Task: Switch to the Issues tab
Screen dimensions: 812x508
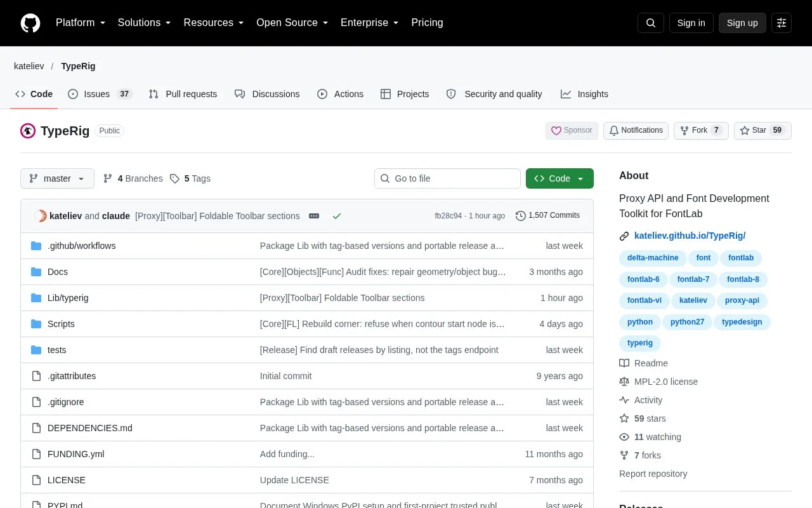Action: tap(100, 94)
